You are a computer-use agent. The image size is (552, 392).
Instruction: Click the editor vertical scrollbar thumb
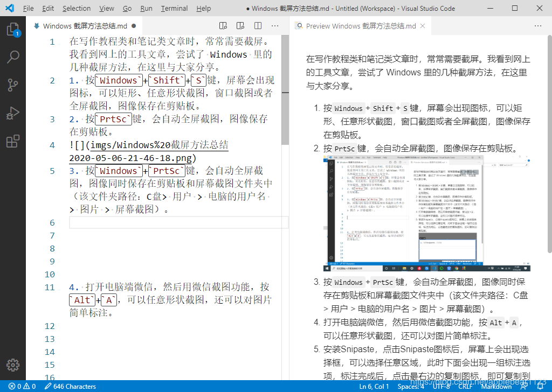pos(285,89)
